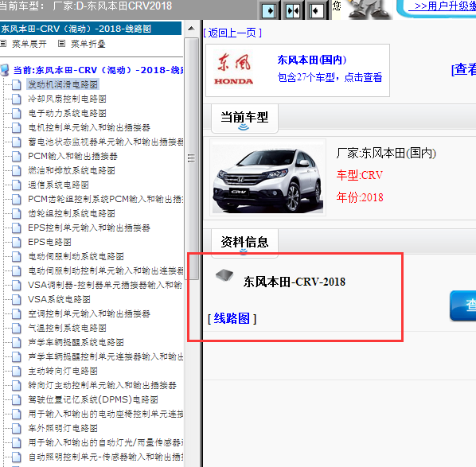Open 主动转向灯电路图
The height and width of the screenshot is (467, 476).
(63, 371)
